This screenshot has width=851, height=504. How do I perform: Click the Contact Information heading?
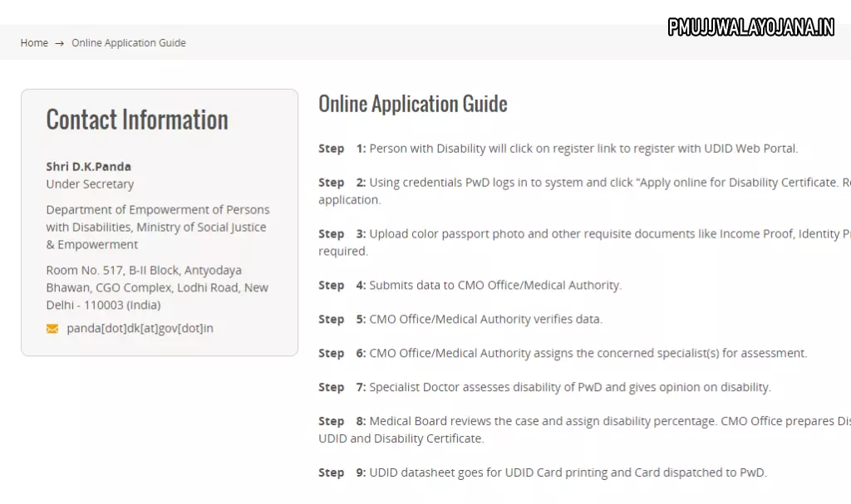point(137,120)
